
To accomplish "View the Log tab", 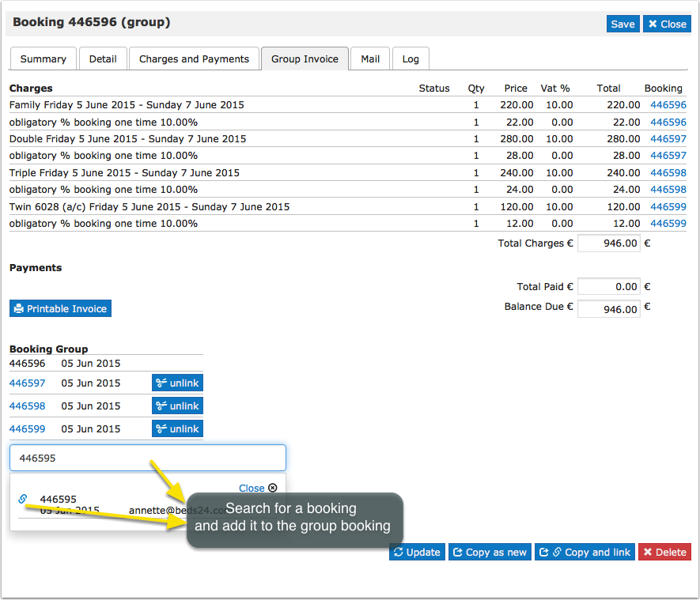I will point(411,58).
